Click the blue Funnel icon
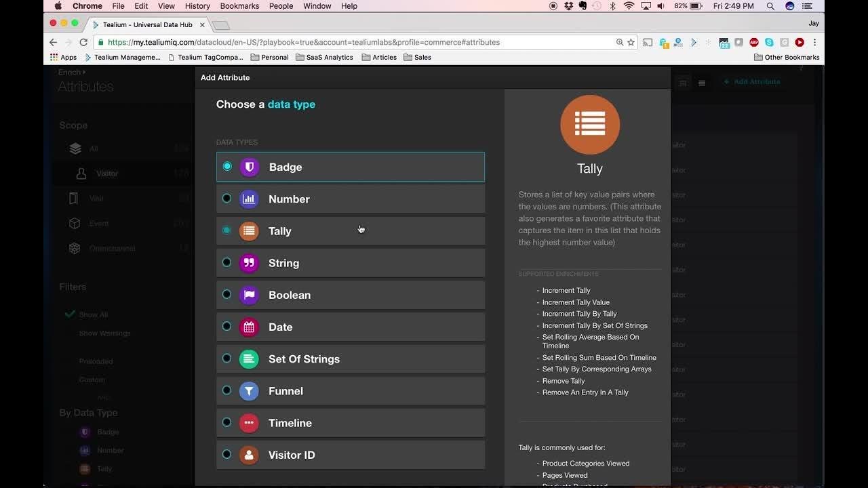868x488 pixels. 250,390
